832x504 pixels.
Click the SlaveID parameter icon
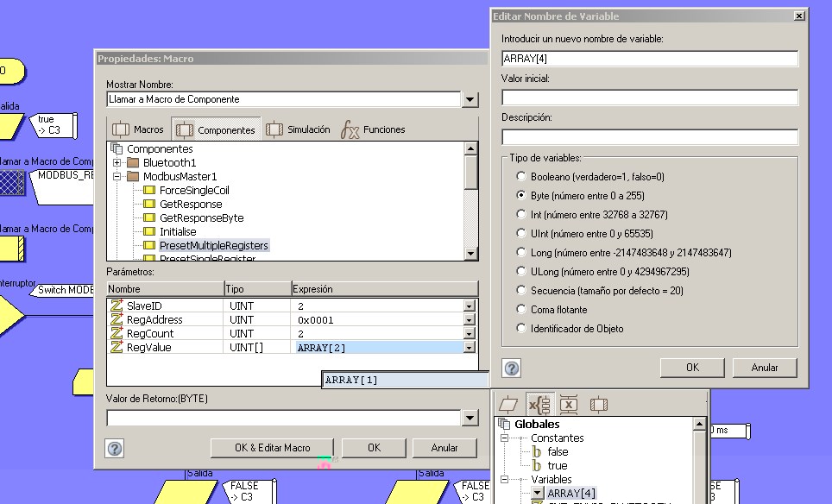click(117, 306)
